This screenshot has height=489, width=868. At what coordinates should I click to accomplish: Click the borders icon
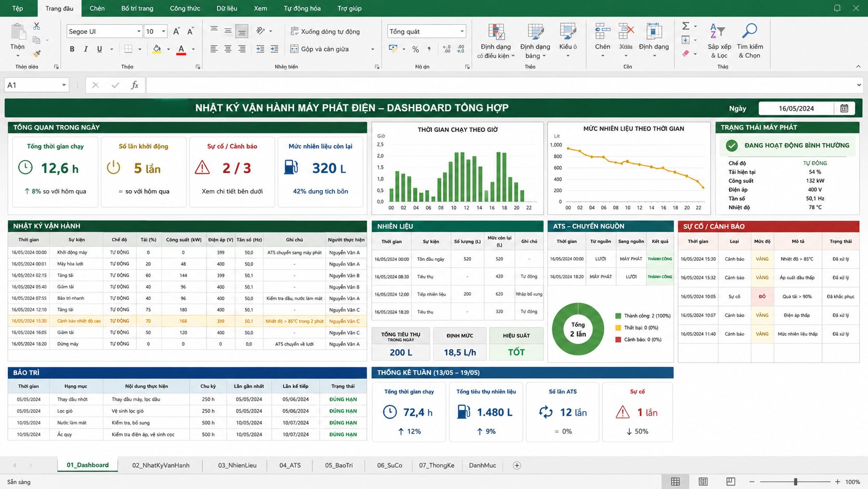click(128, 49)
